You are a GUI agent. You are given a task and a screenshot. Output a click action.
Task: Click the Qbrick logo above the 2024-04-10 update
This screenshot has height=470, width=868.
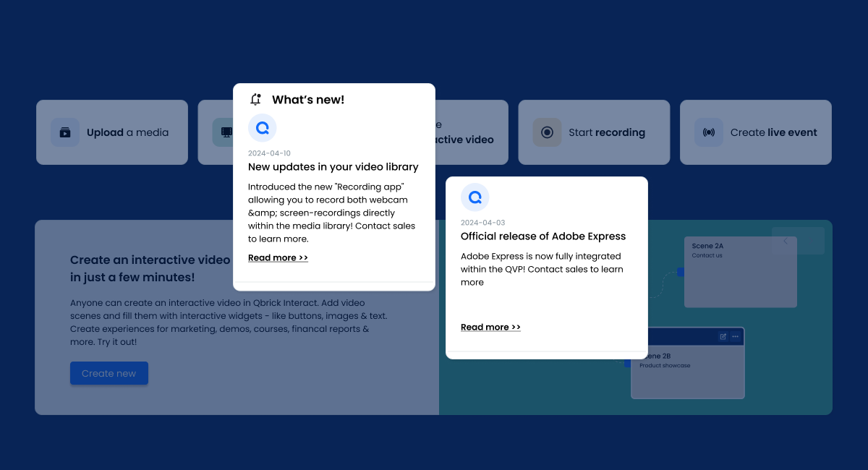pos(263,127)
